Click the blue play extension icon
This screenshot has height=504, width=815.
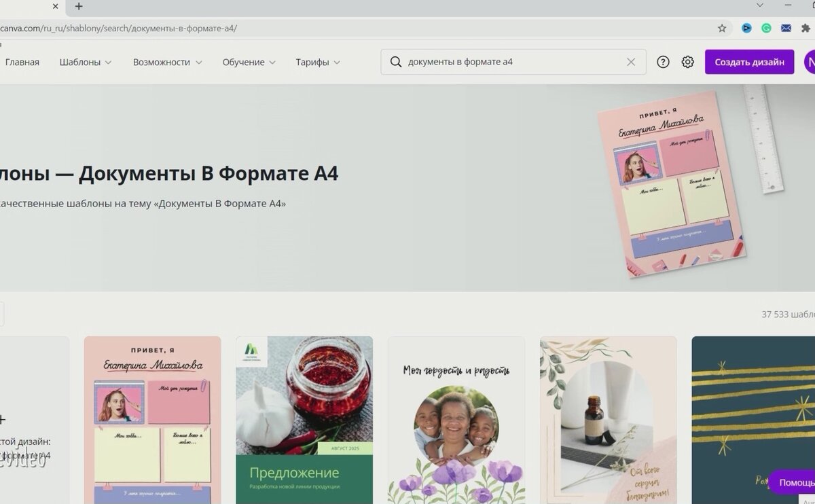click(x=746, y=29)
